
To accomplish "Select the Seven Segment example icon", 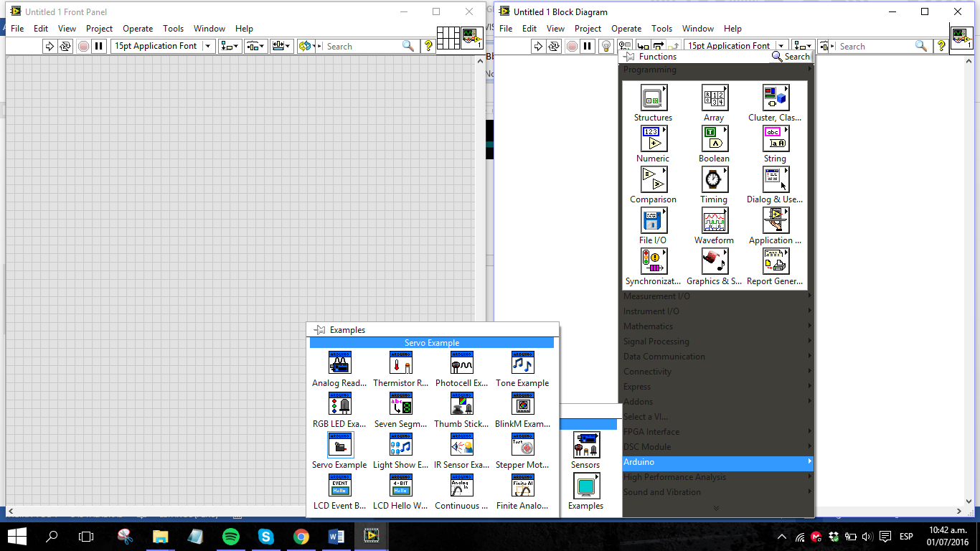I will pos(401,404).
